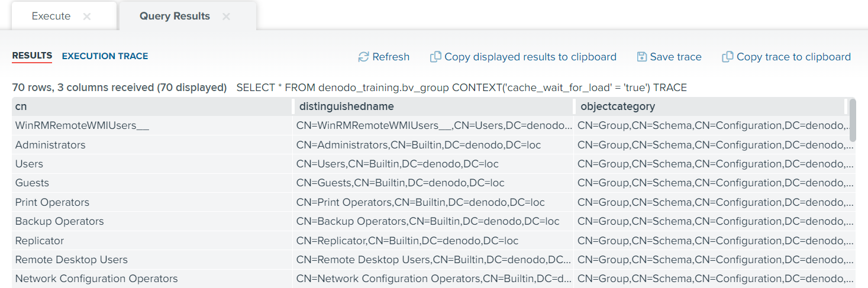The width and height of the screenshot is (868, 288).
Task: Click Copy trace to clipboard
Action: tap(793, 57)
